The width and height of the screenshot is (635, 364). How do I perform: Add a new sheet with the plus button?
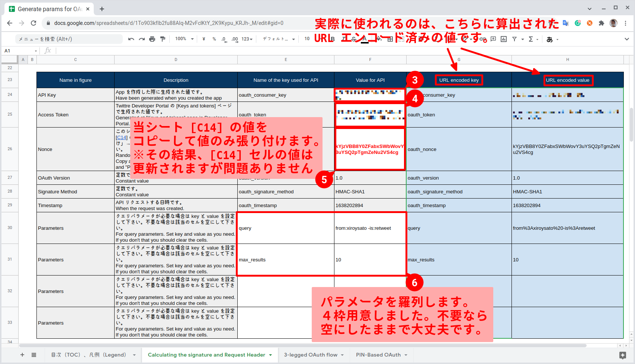point(22,355)
